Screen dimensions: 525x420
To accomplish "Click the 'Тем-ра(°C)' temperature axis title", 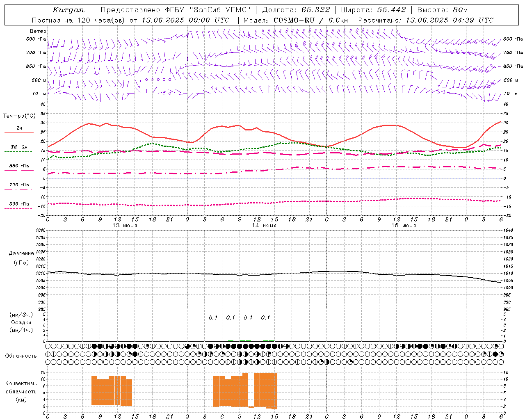I will pyautogui.click(x=19, y=116).
